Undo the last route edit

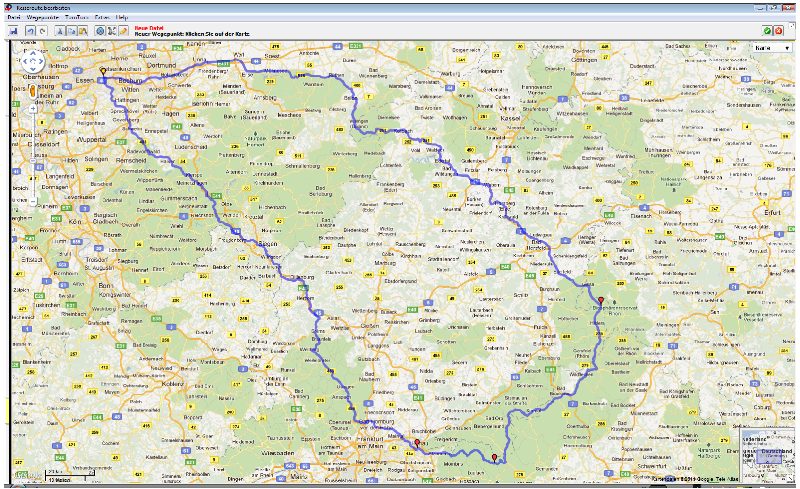30,32
